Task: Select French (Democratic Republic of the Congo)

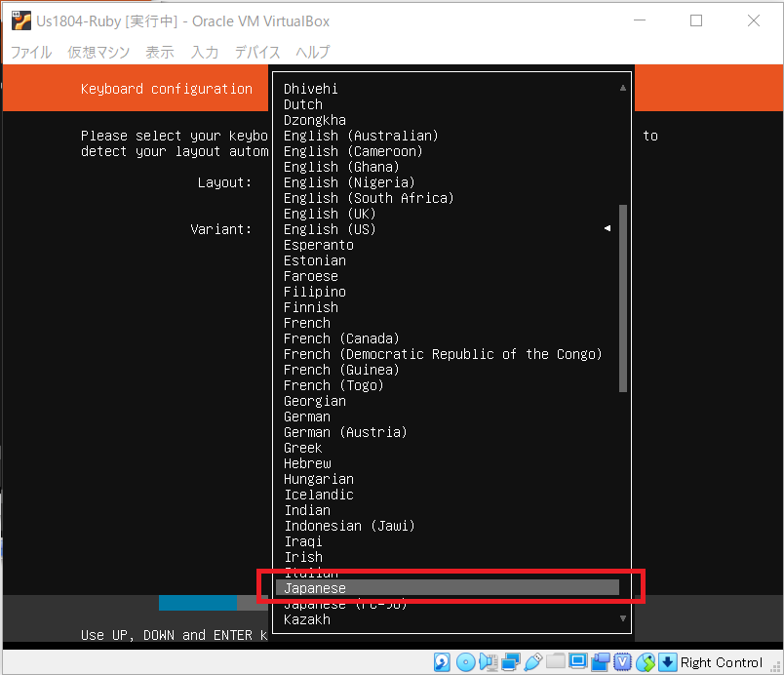Action: (x=443, y=354)
